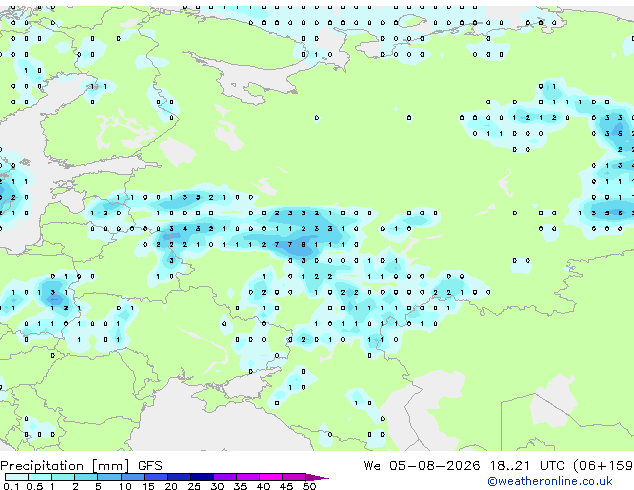Screen dimensions: 634x490
Task: Select the legend swatch between 15 and 20
Action: click(155, 477)
